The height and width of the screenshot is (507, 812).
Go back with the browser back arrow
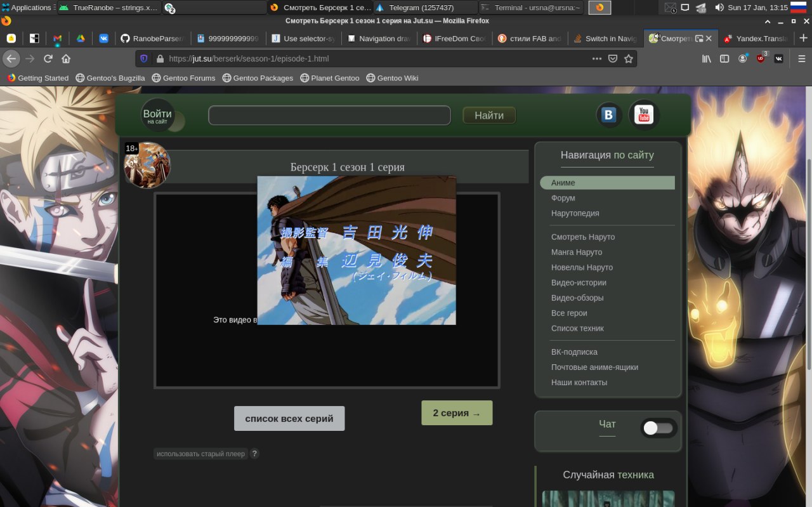pyautogui.click(x=11, y=58)
